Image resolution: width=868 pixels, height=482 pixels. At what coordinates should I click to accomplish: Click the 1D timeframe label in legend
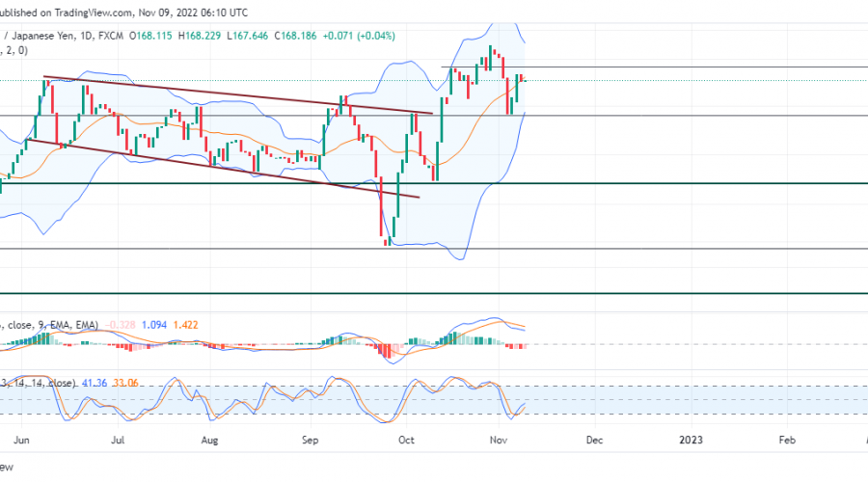point(87,36)
